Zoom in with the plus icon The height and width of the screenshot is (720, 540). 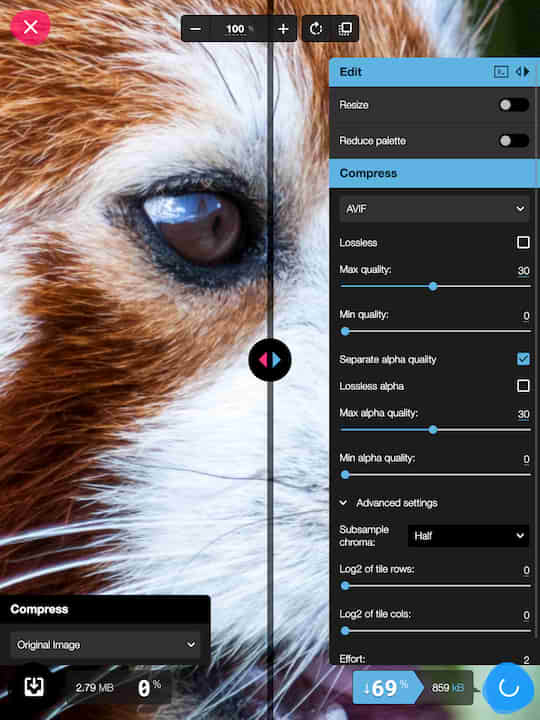[x=283, y=29]
